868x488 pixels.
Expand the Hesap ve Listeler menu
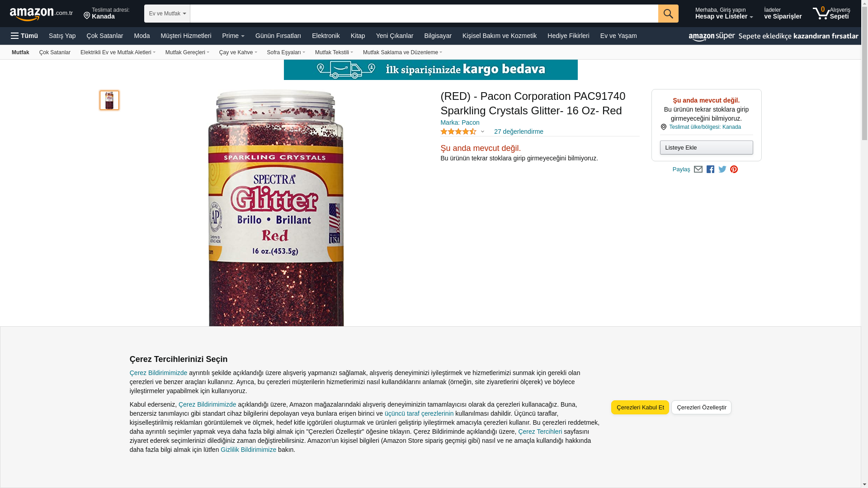click(724, 13)
